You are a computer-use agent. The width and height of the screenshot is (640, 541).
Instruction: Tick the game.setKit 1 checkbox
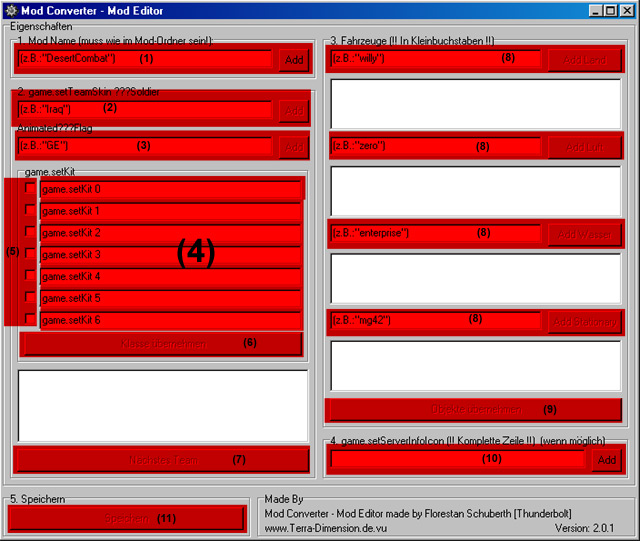point(29,211)
